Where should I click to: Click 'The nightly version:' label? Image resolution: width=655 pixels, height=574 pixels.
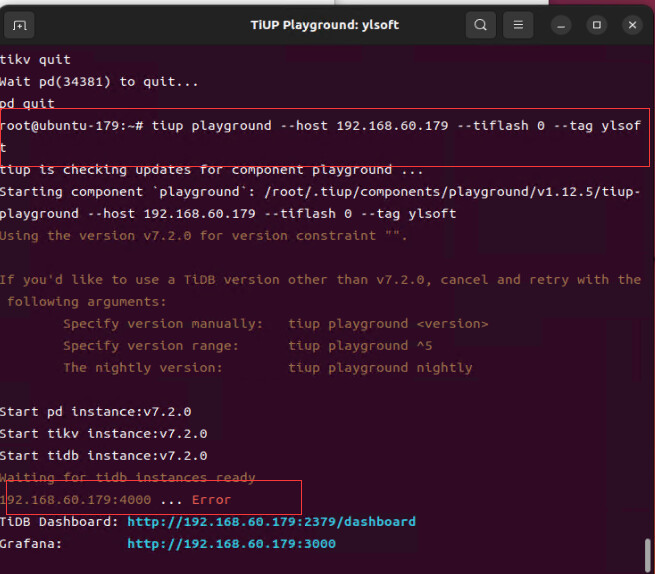[x=143, y=368]
